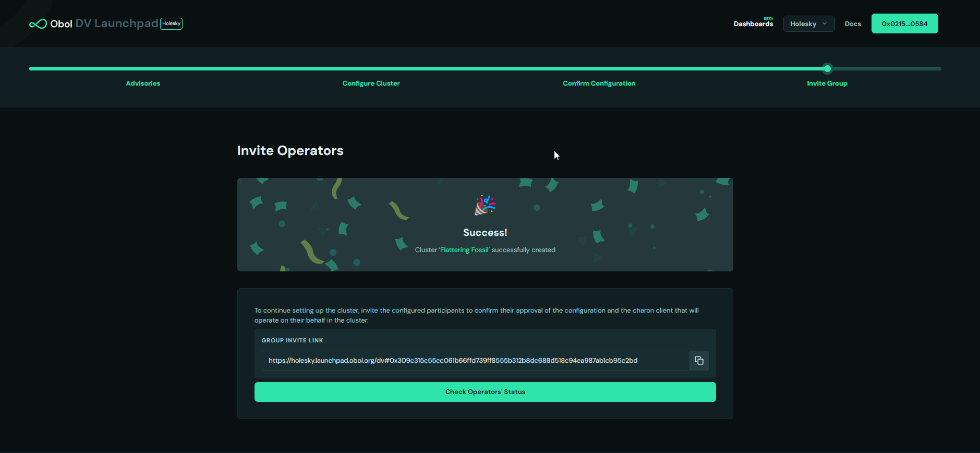Select the Configure Cluster step

coord(371,84)
